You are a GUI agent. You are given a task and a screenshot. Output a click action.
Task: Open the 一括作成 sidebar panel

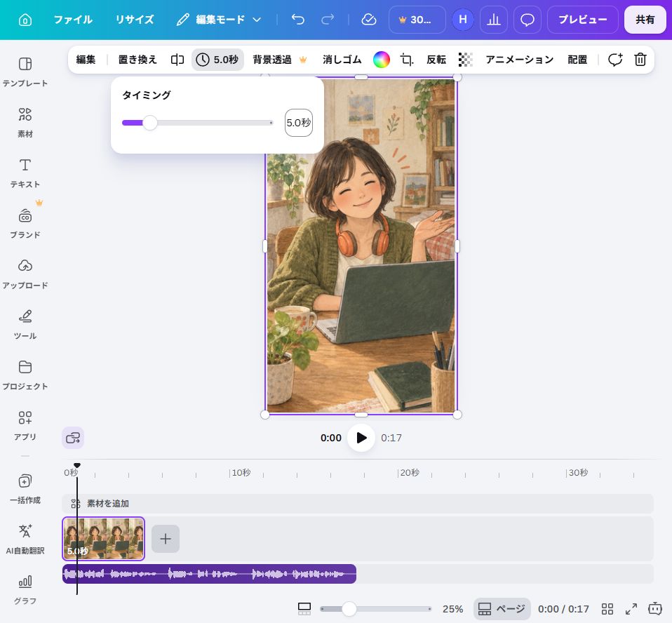click(x=25, y=489)
